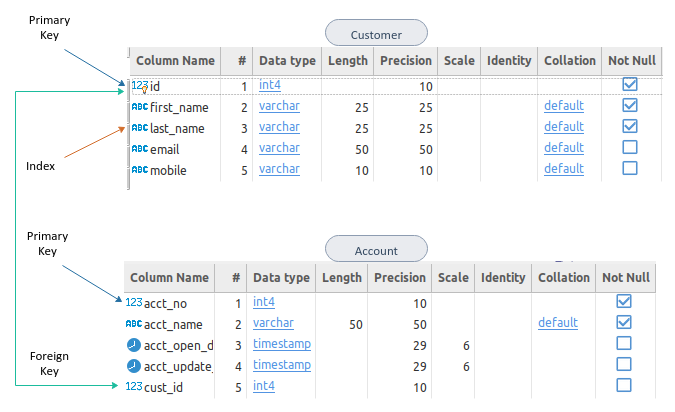Open the varchar data type for acct_name
This screenshot has height=412, width=675.
tap(273, 323)
